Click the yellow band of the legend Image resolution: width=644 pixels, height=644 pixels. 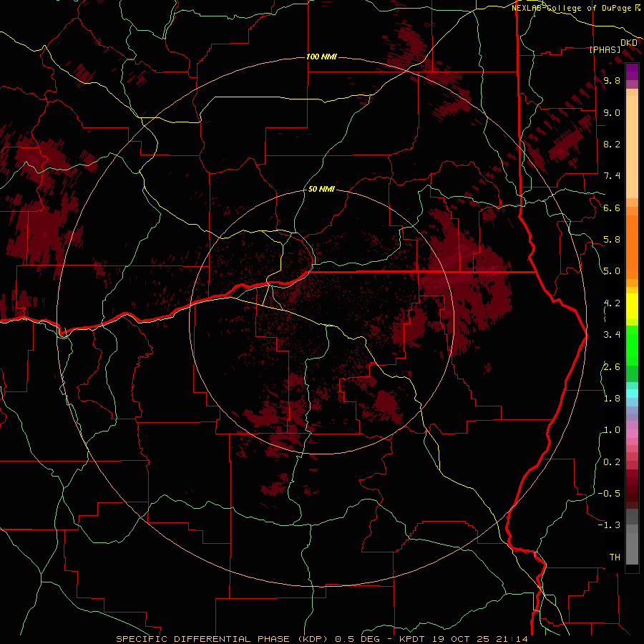(x=632, y=306)
